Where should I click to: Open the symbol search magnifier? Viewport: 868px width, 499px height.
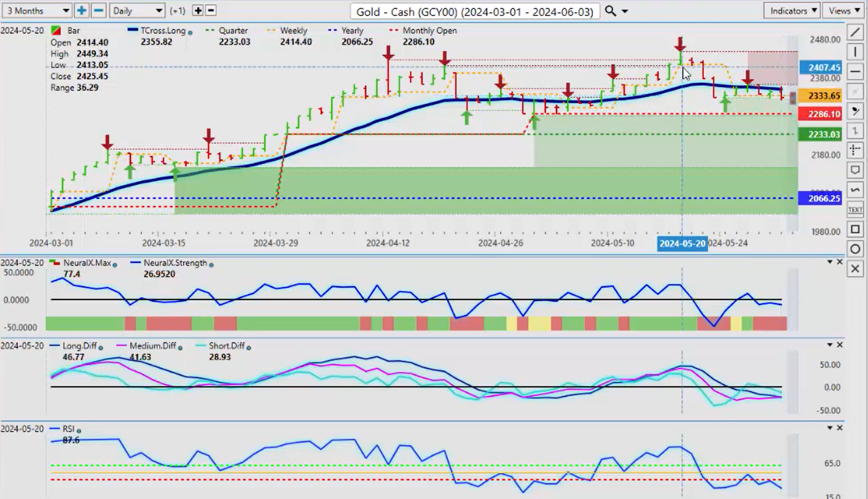pos(610,11)
